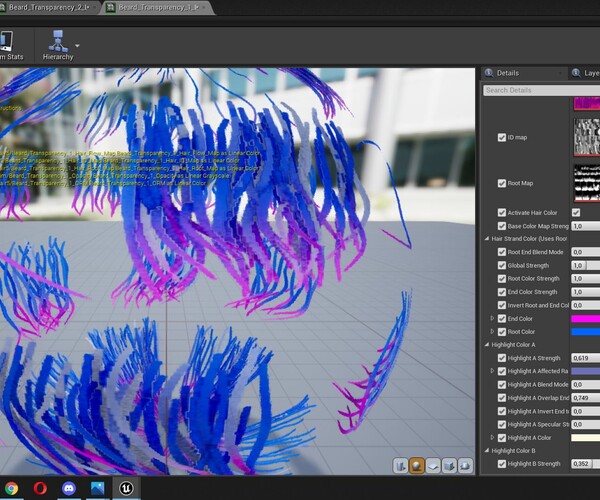Collapse the Highlight Color B section
Screen dimensions: 600x500
tap(487, 451)
